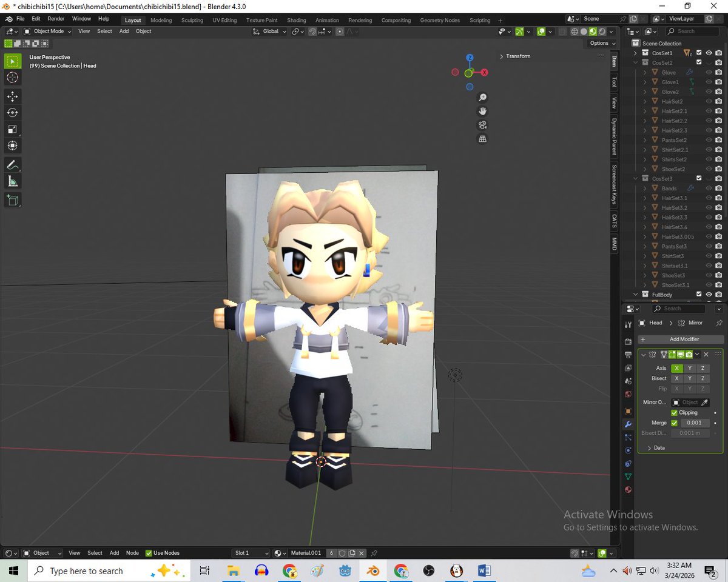
Task: Select the Move tool
Action: pyautogui.click(x=12, y=96)
